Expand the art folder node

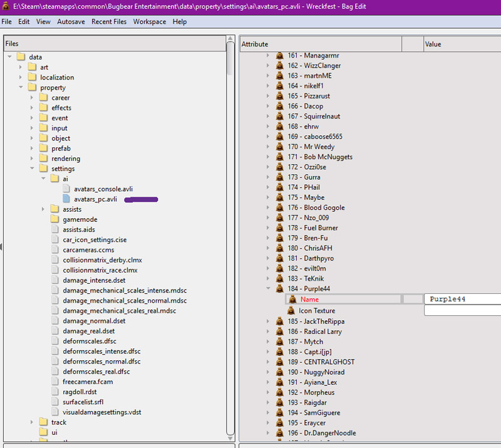click(21, 67)
